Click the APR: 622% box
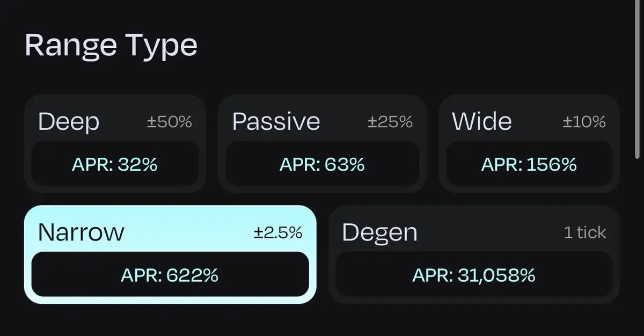The image size is (644, 336). [x=170, y=275]
